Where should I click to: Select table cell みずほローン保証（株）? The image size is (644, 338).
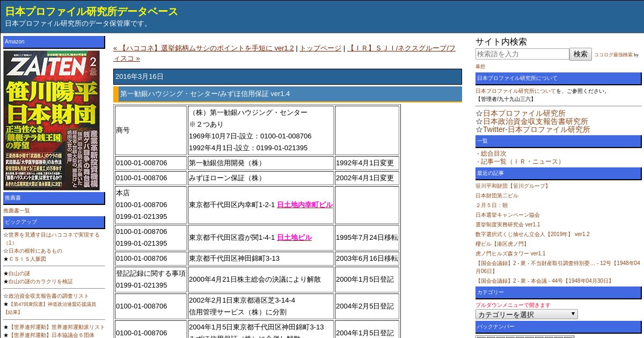[261, 178]
